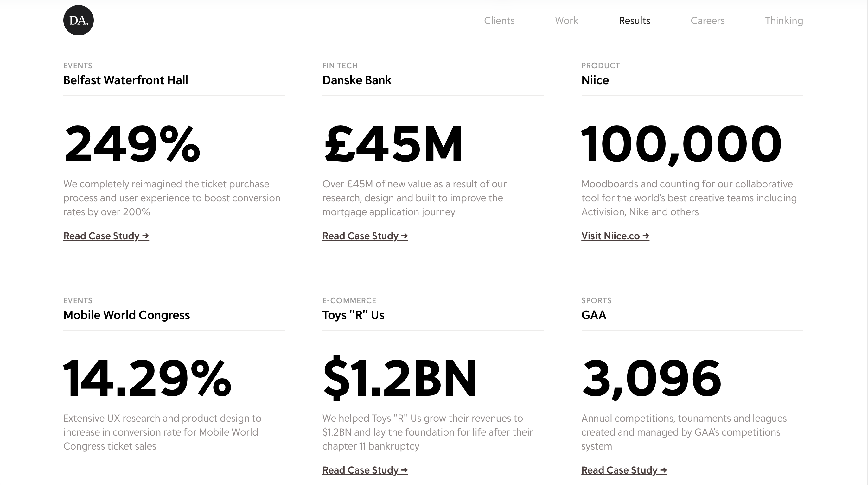868x485 pixels.
Task: Open the Careers page
Action: click(707, 21)
